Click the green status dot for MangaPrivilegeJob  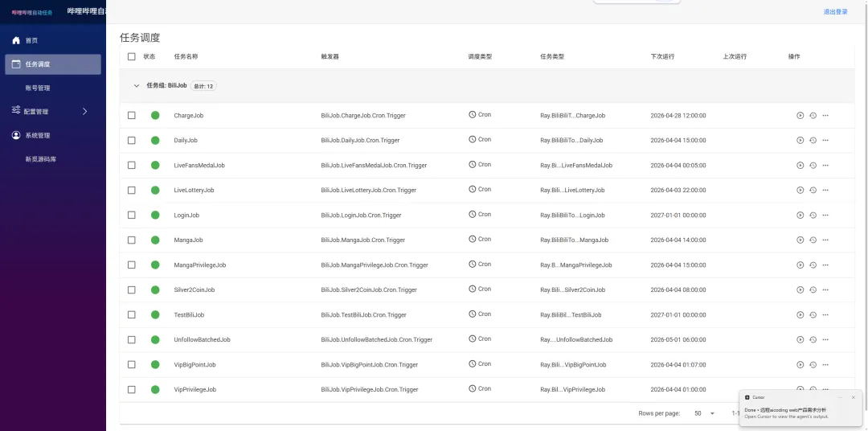coord(155,265)
